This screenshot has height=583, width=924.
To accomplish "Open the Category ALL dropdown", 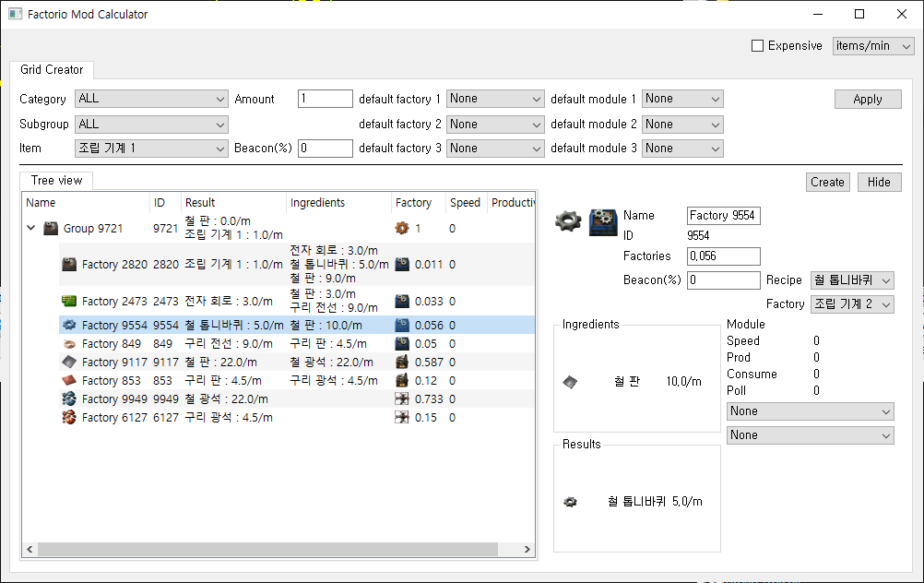I will pos(151,99).
